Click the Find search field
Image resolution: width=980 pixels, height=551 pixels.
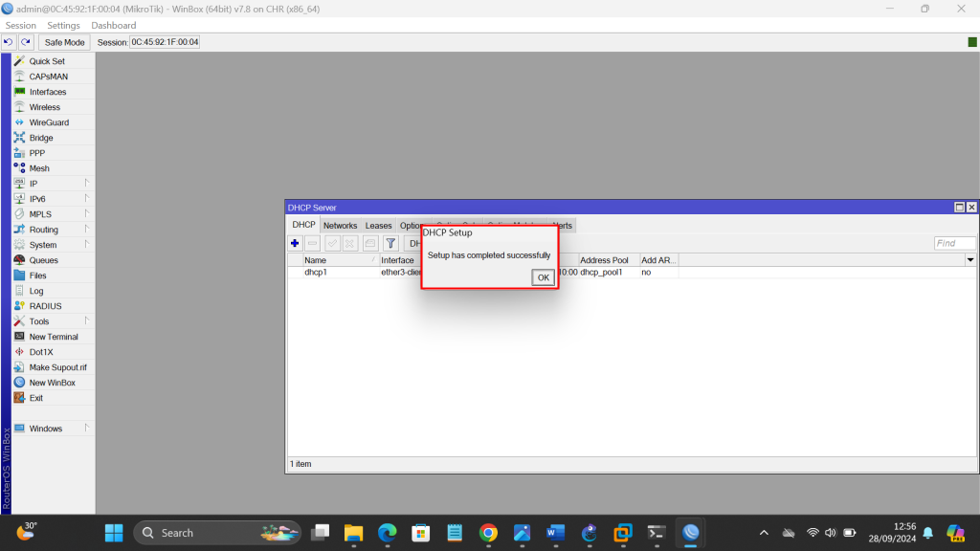(x=954, y=243)
